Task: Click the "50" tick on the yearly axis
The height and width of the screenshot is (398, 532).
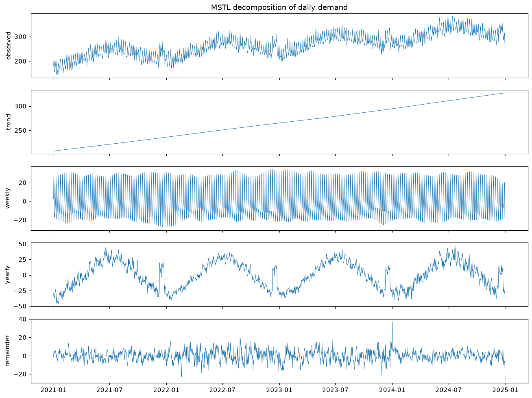Action: [23, 244]
